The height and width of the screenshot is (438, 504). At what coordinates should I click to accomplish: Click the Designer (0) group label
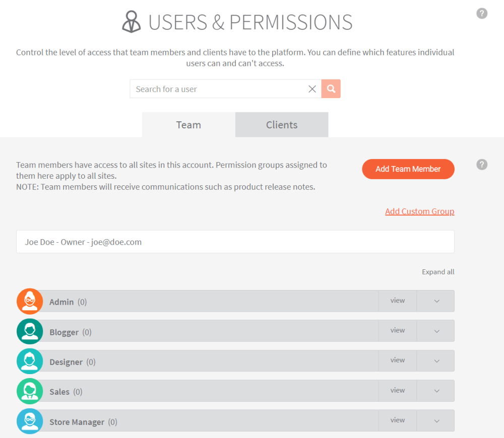coord(72,362)
